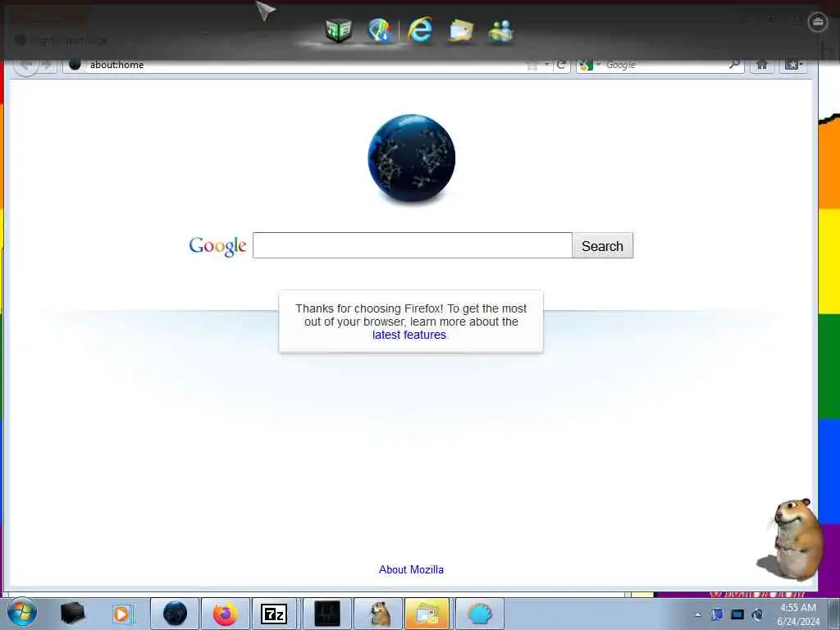This screenshot has height=630, width=840.
Task: Open the green cube app in the dock
Action: [x=338, y=30]
